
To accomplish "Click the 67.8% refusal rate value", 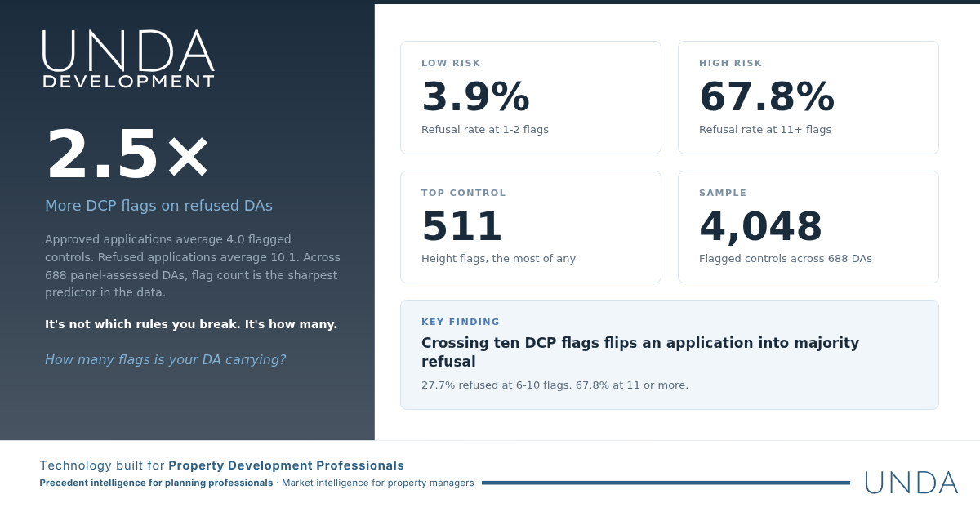I will click(x=767, y=96).
